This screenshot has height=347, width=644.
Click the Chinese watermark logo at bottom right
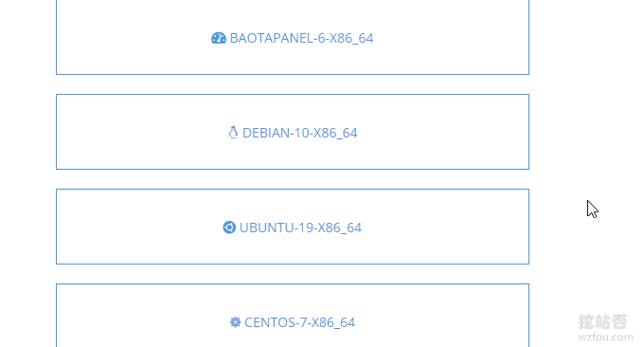(602, 321)
